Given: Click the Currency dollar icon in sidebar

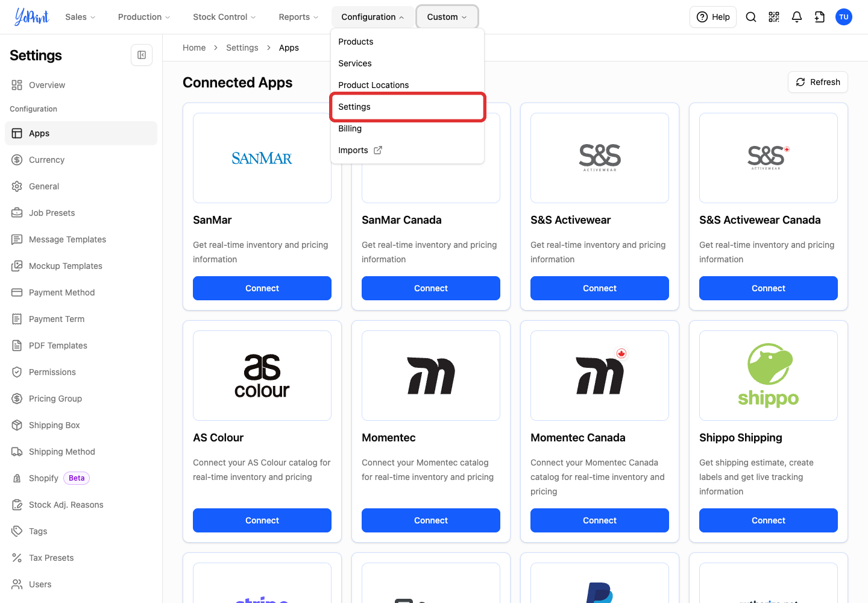Looking at the screenshot, I should (x=17, y=160).
